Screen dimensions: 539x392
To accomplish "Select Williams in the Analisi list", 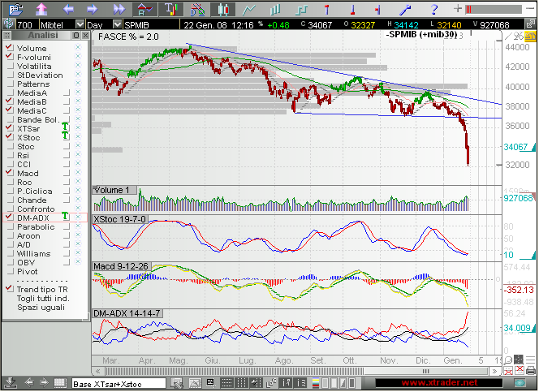I will point(33,253).
